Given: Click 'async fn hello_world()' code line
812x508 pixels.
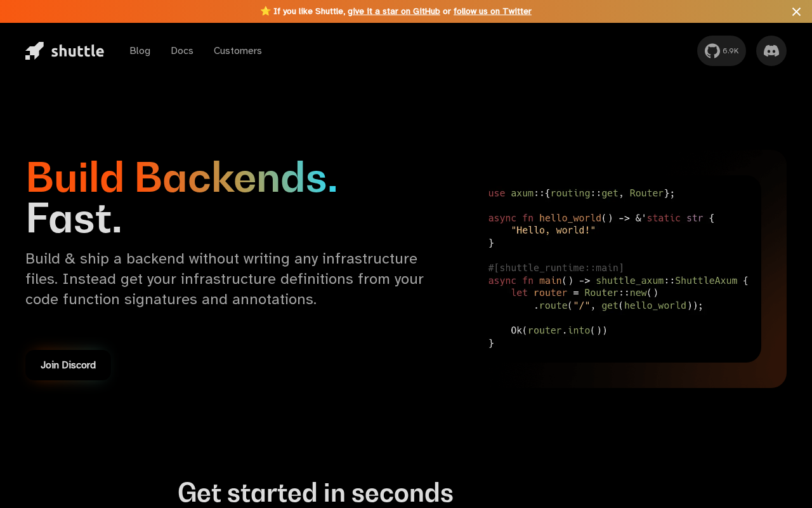Looking at the screenshot, I should click(601, 218).
